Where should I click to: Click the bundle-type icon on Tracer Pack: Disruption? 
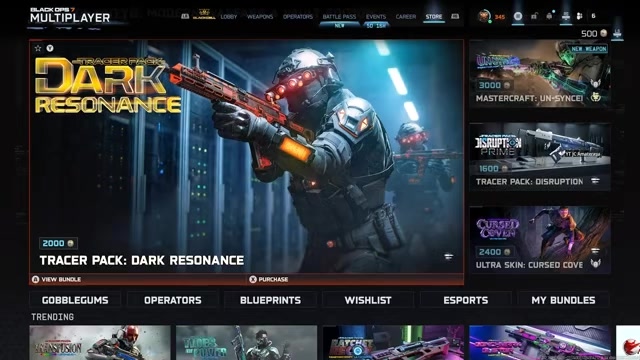(x=595, y=180)
